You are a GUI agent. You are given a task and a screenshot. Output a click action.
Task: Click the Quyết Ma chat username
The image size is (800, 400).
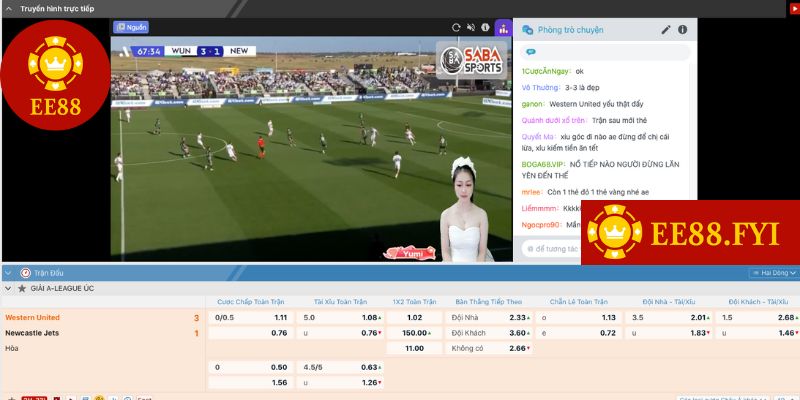[x=538, y=137]
